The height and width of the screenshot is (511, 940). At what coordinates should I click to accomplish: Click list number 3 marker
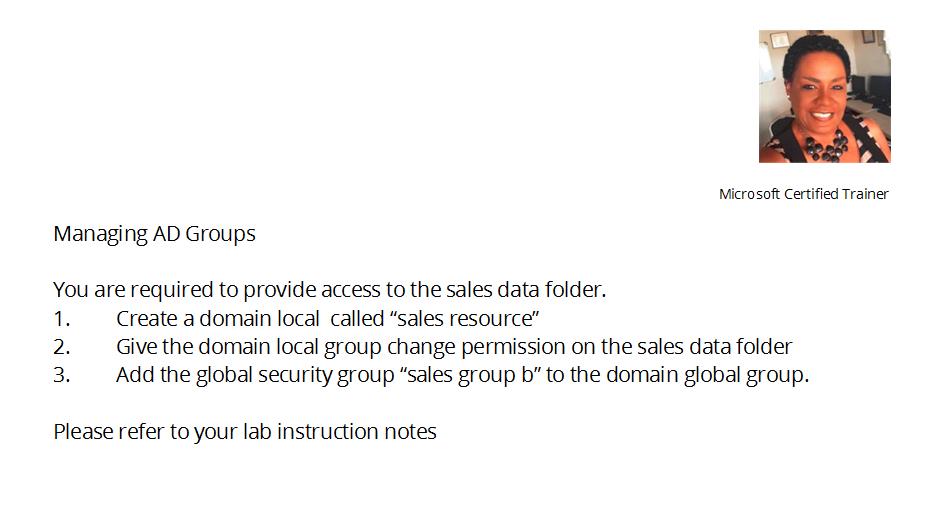62,375
